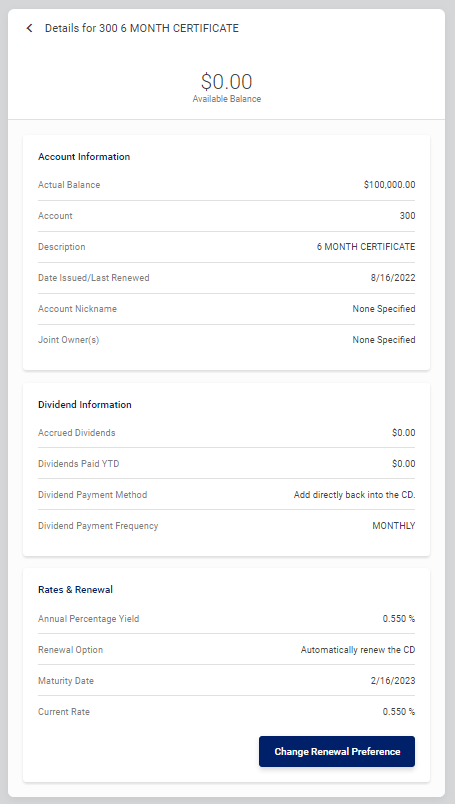Click the Dividends Paid YTD row
Viewport: 455px width, 804px height.
click(x=227, y=464)
